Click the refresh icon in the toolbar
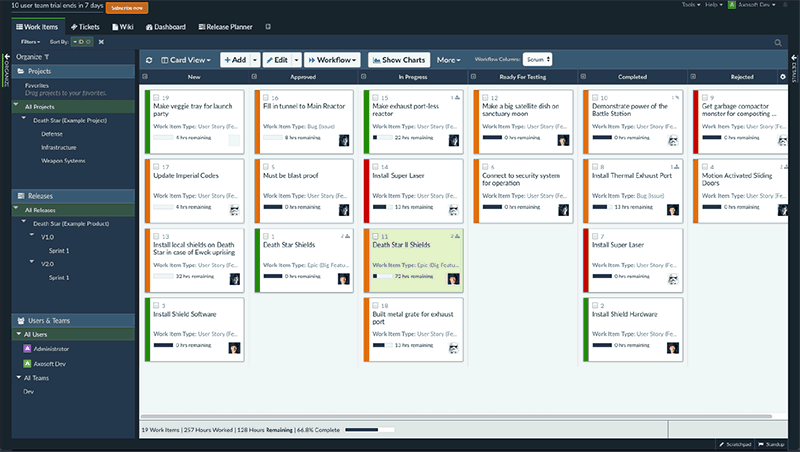 tap(149, 60)
